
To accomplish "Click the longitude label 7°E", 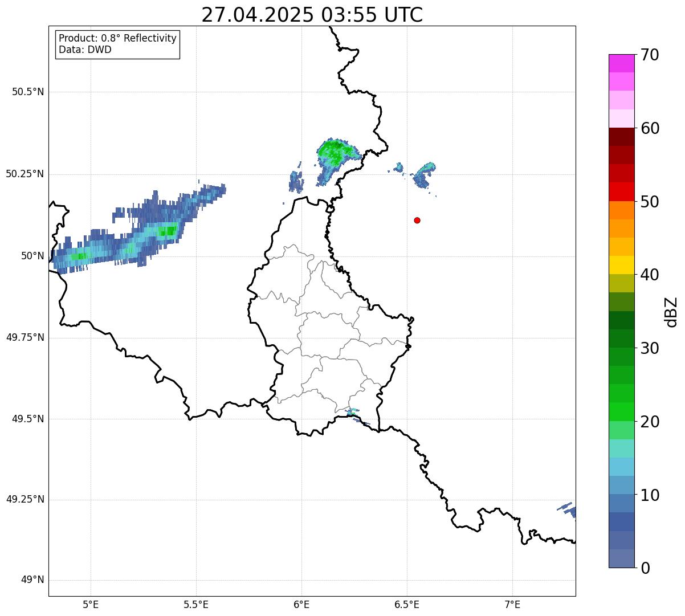I will coord(513,604).
